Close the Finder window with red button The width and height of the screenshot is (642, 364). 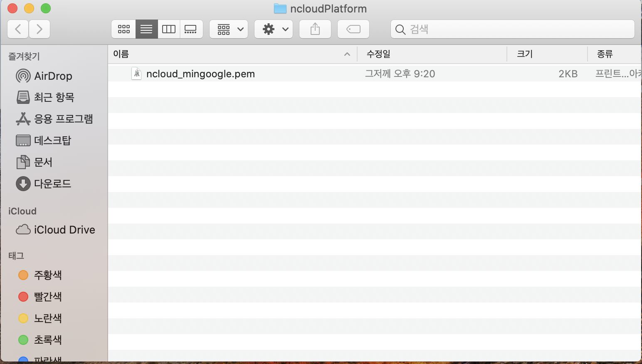tap(12, 8)
